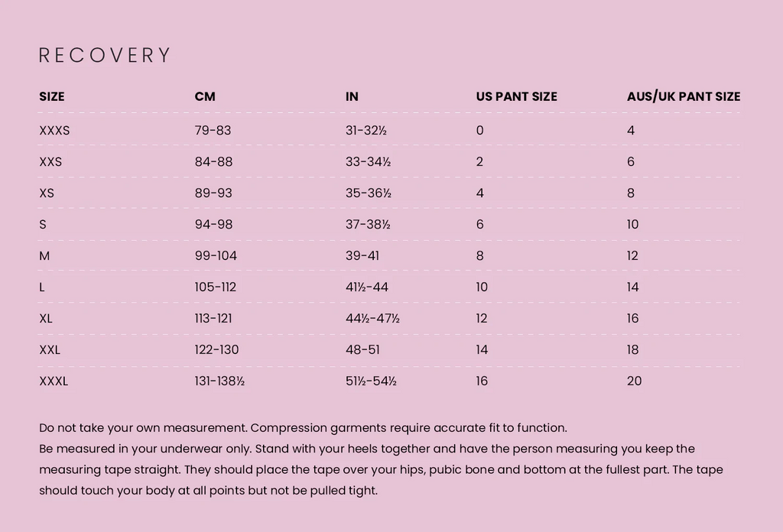Viewport: 783px width, 532px height.
Task: Click AUS/UK pant size 20 cell
Action: (x=634, y=381)
